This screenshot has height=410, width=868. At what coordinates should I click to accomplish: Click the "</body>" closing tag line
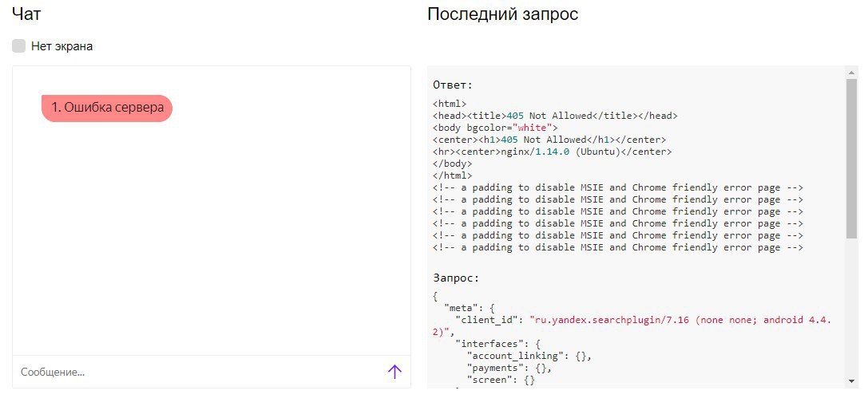[452, 164]
